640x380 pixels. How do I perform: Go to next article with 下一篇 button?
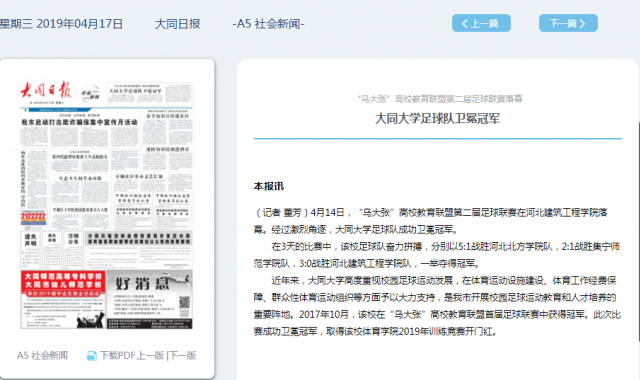(568, 23)
